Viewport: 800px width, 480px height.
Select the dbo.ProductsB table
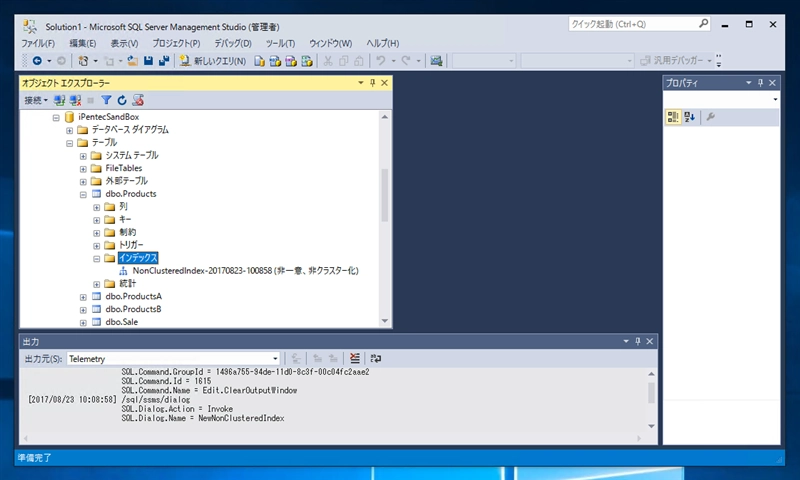pyautogui.click(x=133, y=309)
